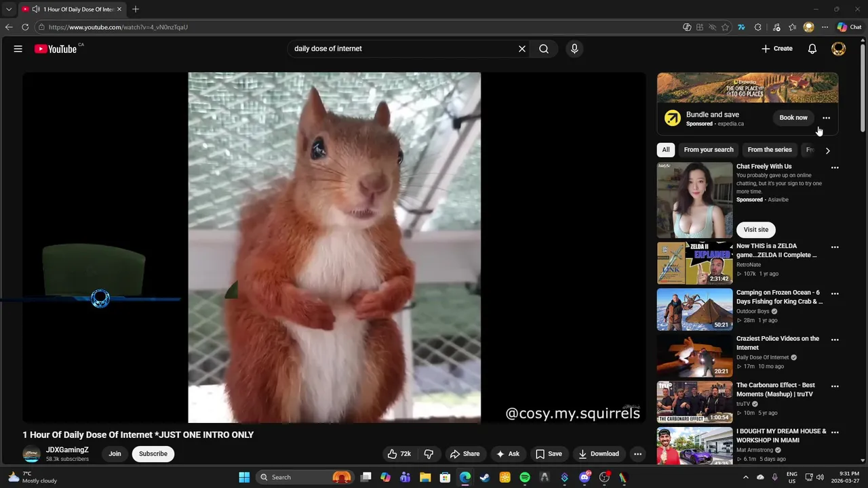The height and width of the screenshot is (488, 868).
Task: Open the YouTube account avatar menu
Action: coord(839,49)
